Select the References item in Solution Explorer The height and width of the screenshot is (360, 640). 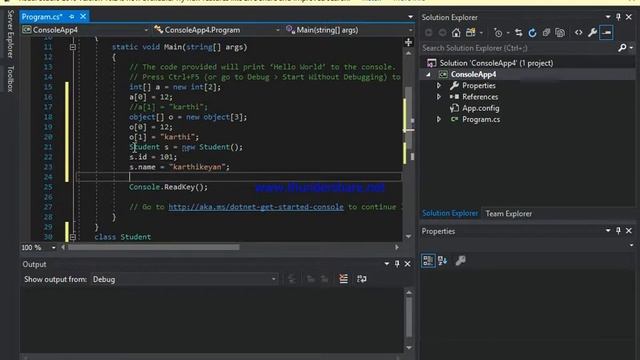480,97
